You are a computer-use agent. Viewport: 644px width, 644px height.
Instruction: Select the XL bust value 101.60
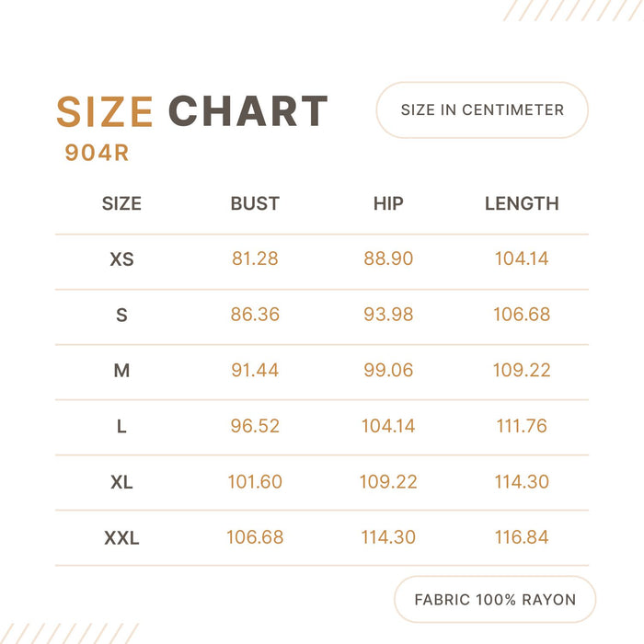tap(255, 482)
